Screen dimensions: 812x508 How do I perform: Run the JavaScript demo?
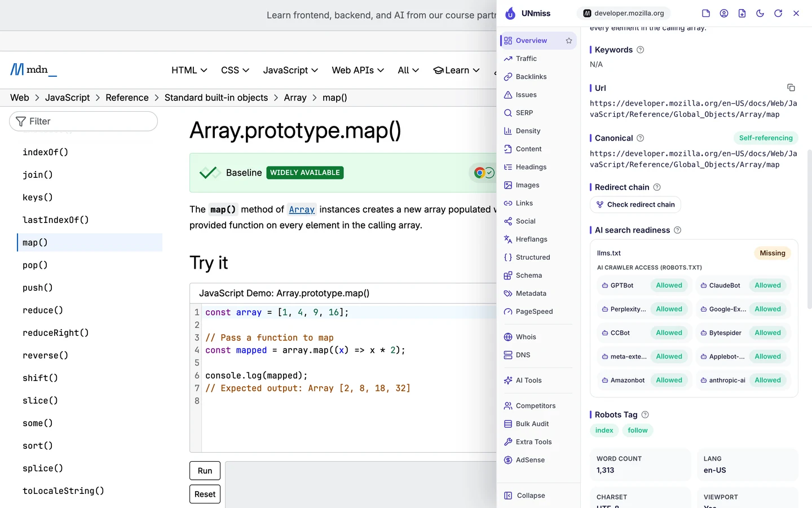click(x=205, y=471)
